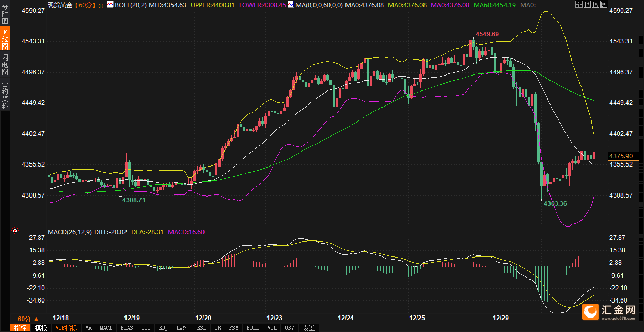Open 合约资料 contract info tab
The width and height of the screenshot is (644, 332).
5,95
